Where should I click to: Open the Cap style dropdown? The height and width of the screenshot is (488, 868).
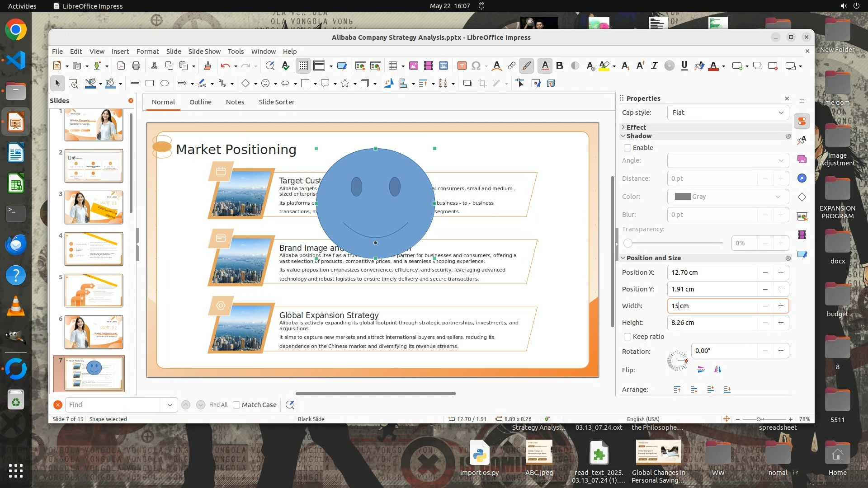(728, 113)
